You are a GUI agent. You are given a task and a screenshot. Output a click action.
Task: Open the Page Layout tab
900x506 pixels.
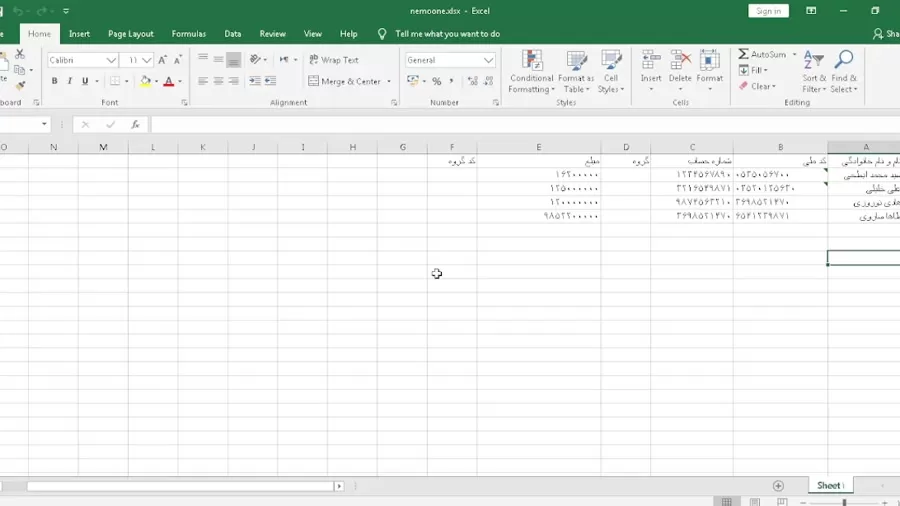(x=131, y=34)
